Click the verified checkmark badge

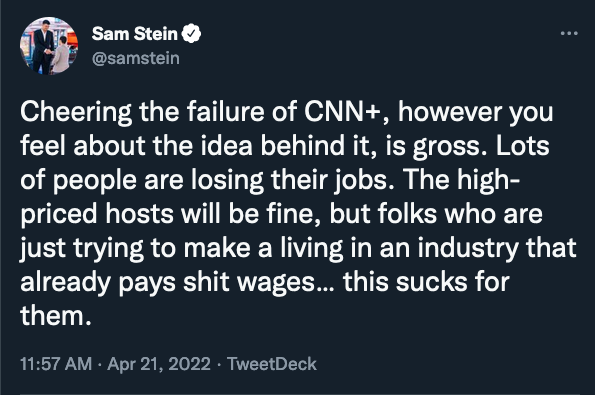coord(191,33)
